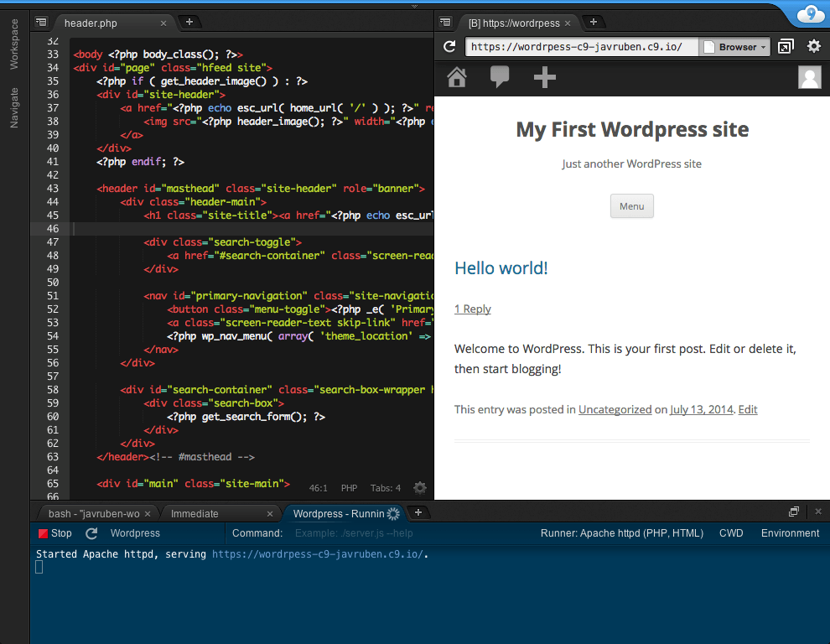Screen dimensions: 830x644
Task: Add a new tab in the browser pane
Action: point(594,23)
